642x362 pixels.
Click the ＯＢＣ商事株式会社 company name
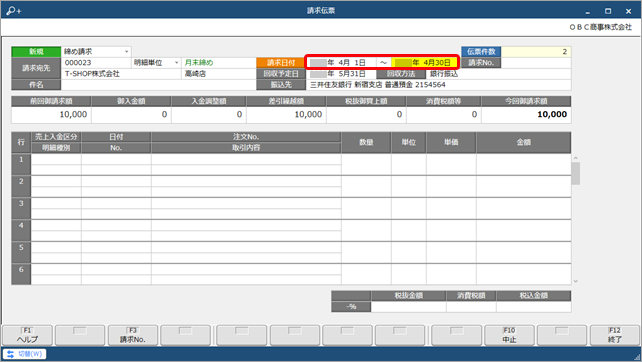click(x=601, y=27)
